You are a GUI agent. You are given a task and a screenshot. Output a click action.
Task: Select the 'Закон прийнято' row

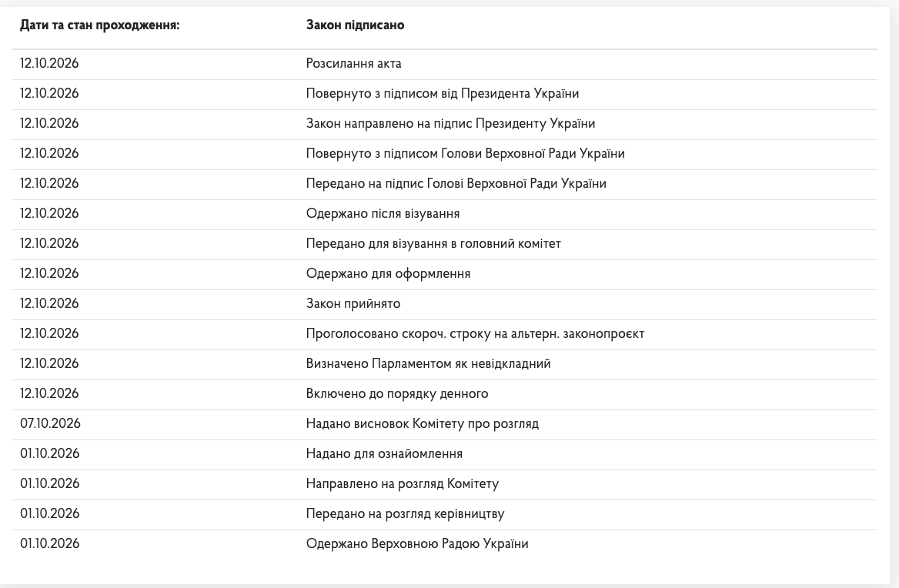(445, 304)
